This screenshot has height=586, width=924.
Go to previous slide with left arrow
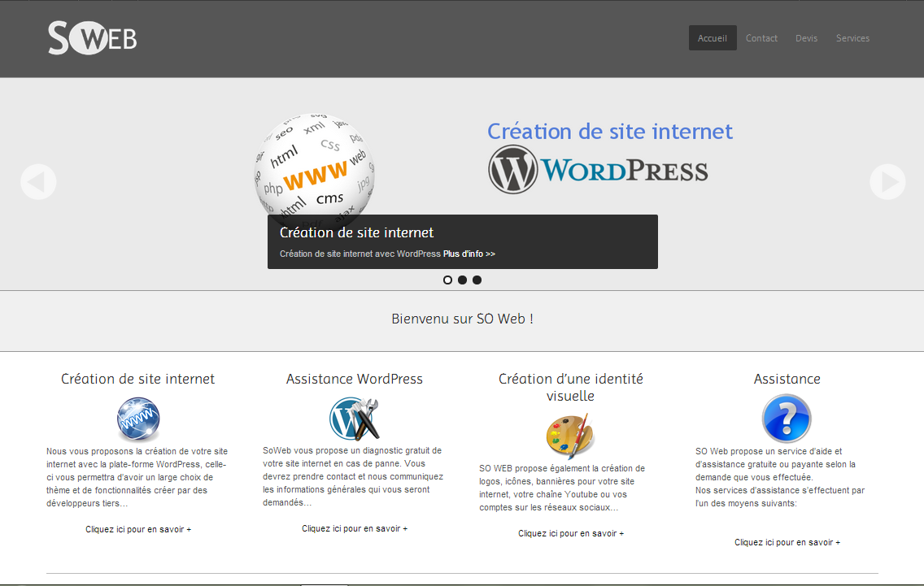38,182
